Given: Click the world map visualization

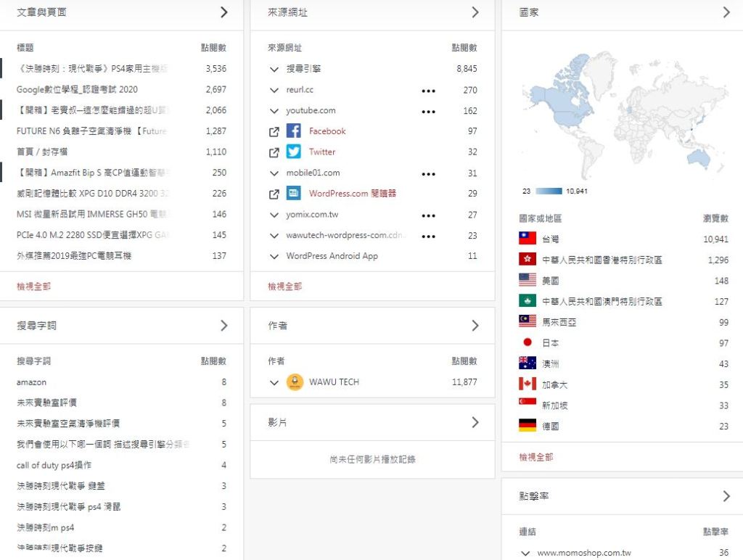Looking at the screenshot, I should (x=623, y=116).
